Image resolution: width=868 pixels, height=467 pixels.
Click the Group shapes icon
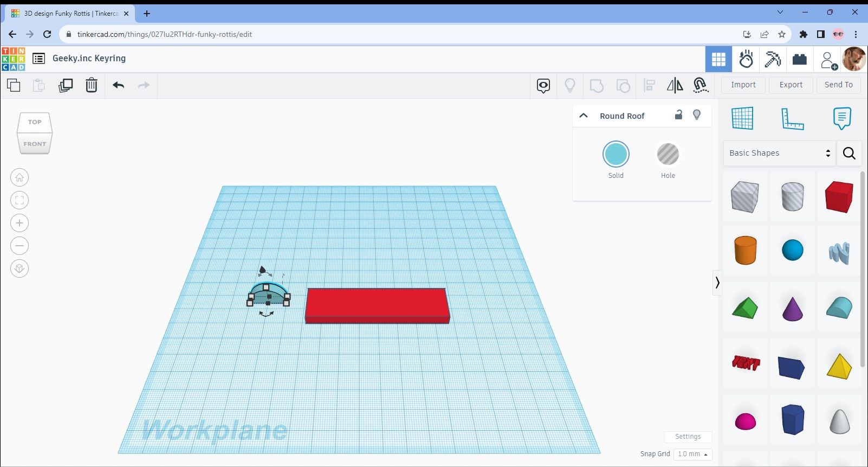[597, 86]
